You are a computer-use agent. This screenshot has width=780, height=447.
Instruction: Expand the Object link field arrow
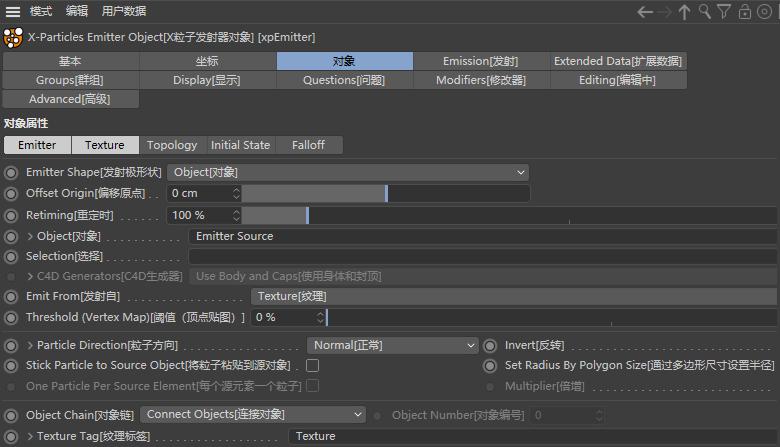click(x=30, y=237)
